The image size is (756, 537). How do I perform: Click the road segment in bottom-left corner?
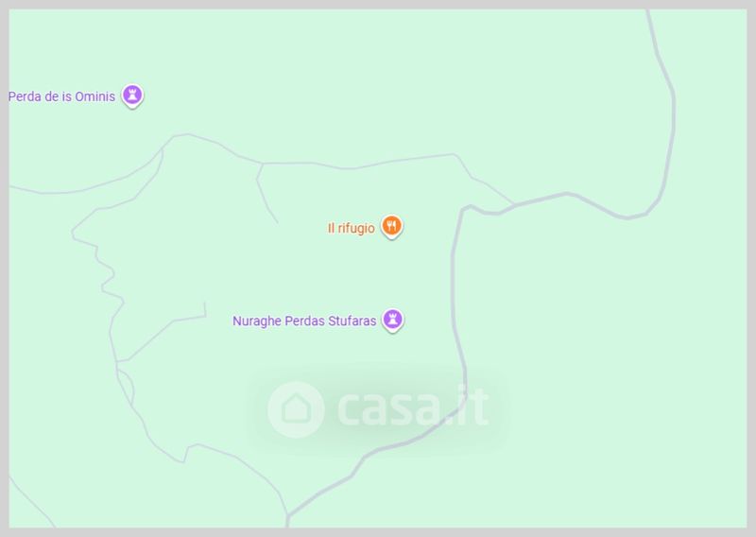pos(30,502)
